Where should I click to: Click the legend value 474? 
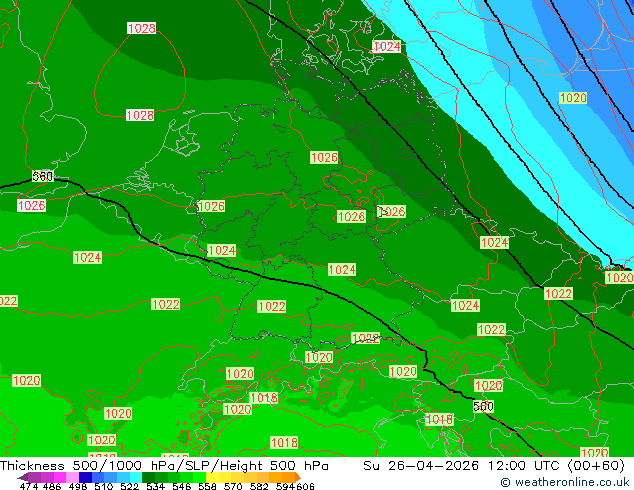click(28, 486)
